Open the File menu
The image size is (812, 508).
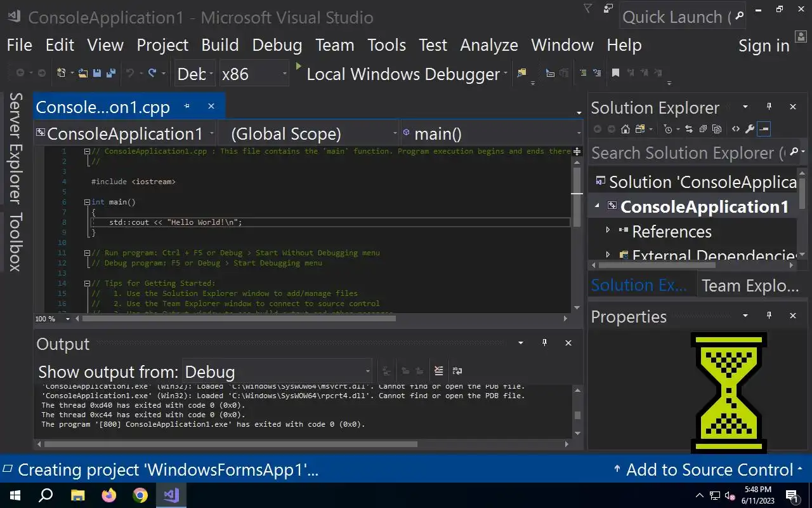(19, 45)
